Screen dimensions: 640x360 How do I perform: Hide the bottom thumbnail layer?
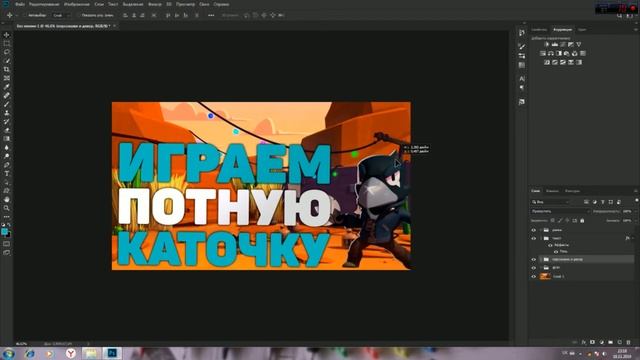[533, 276]
